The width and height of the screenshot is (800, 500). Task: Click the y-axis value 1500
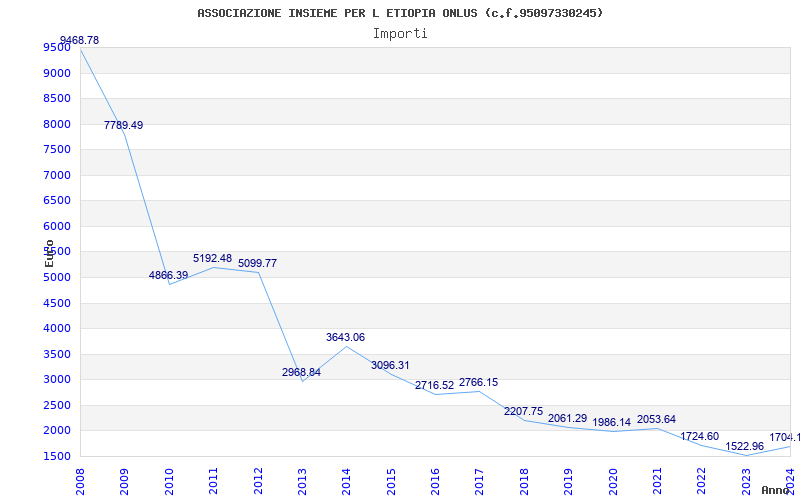[57, 457]
